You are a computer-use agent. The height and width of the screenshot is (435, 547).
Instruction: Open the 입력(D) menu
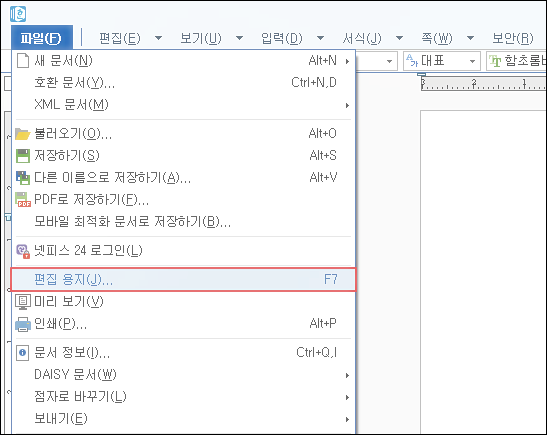point(282,38)
